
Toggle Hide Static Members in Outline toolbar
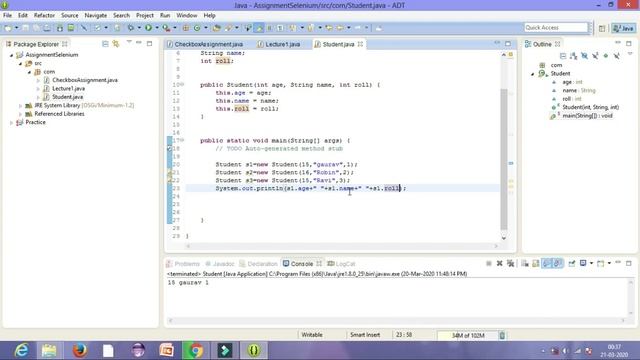click(595, 56)
